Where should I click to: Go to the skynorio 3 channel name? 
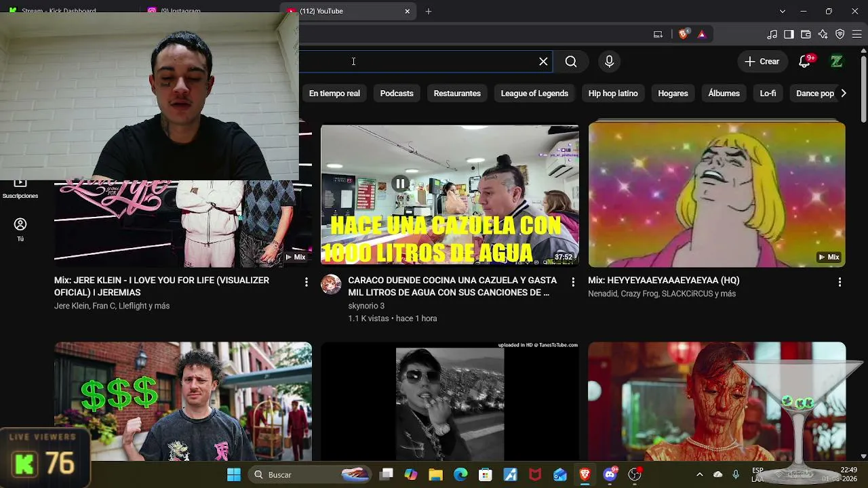(x=366, y=306)
